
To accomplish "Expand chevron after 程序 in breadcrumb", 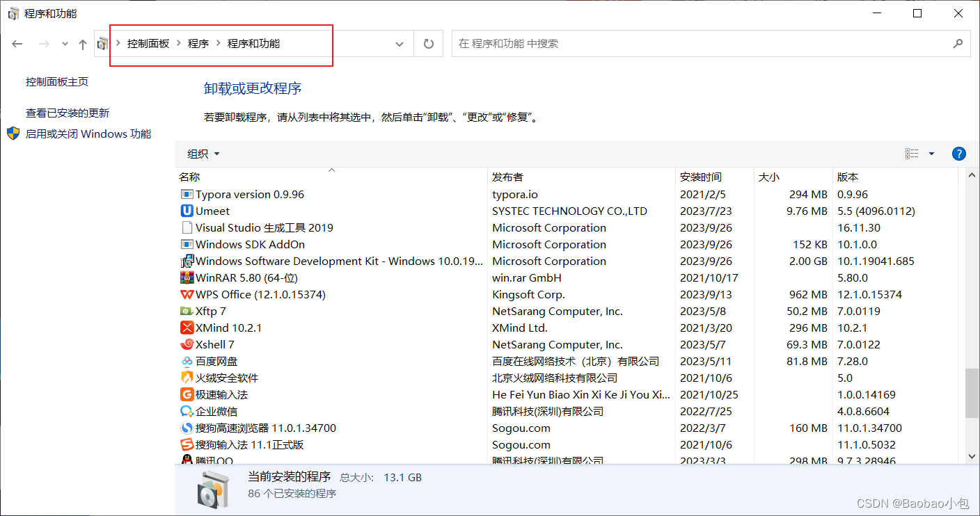I will [x=219, y=43].
